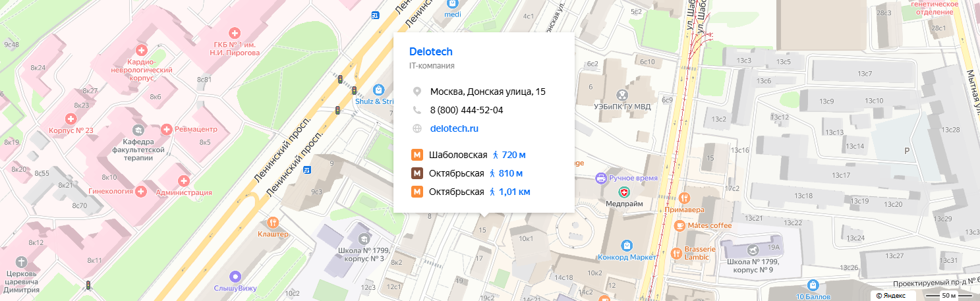Select the Гинекология marker icon
Viewport: 980px width, 301px height.
[x=140, y=191]
